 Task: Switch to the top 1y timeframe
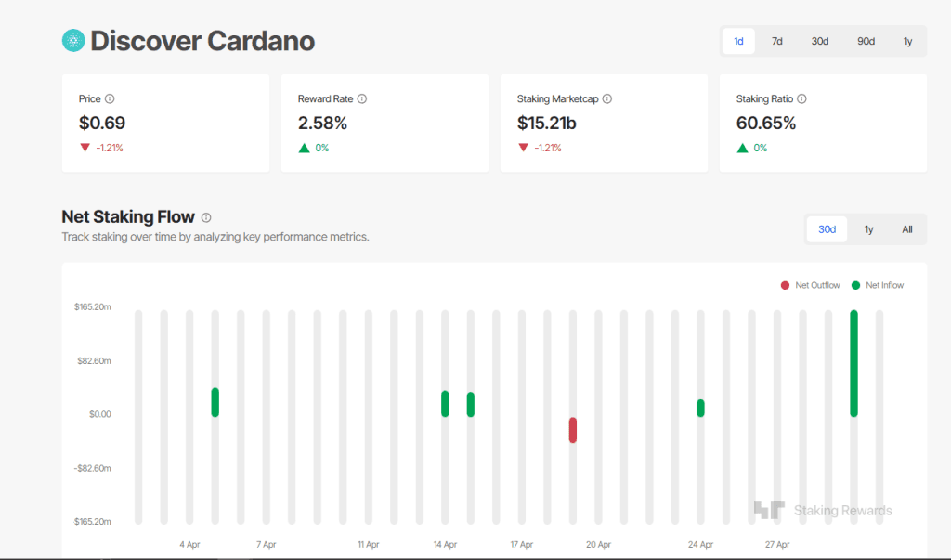(x=908, y=41)
